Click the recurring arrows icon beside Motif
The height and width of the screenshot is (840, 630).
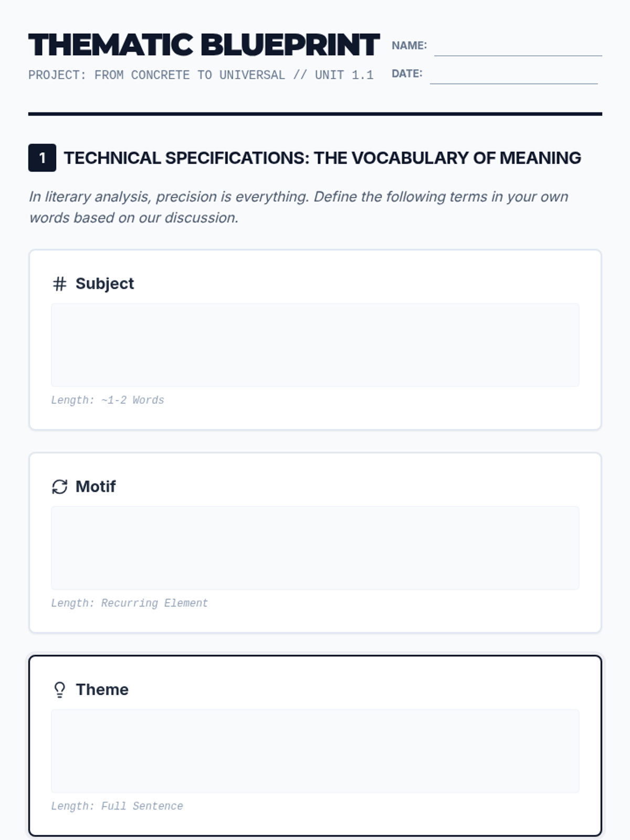coord(59,487)
